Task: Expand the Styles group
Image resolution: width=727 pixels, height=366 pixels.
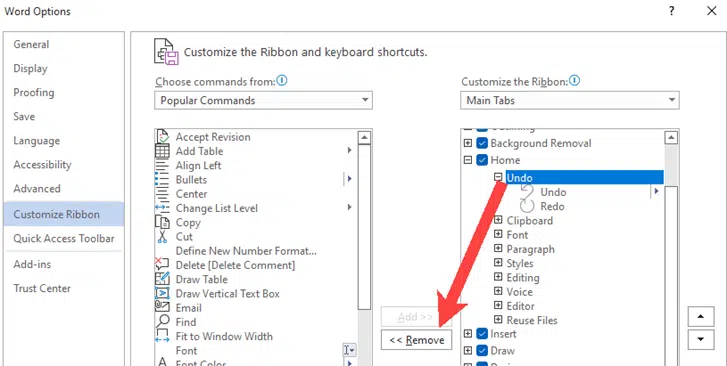Action: click(x=498, y=263)
